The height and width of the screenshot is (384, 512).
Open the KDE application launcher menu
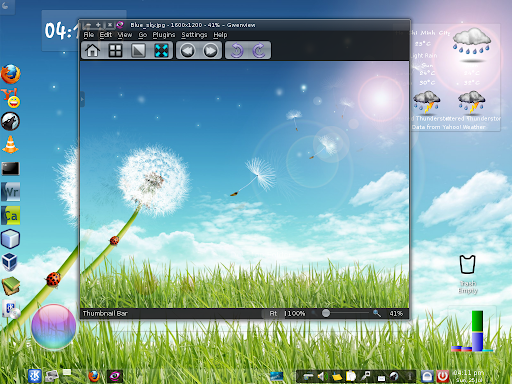tap(35, 376)
